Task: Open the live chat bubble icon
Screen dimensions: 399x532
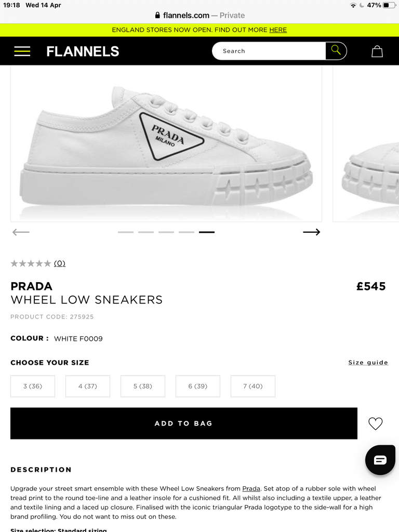Action: (380, 460)
